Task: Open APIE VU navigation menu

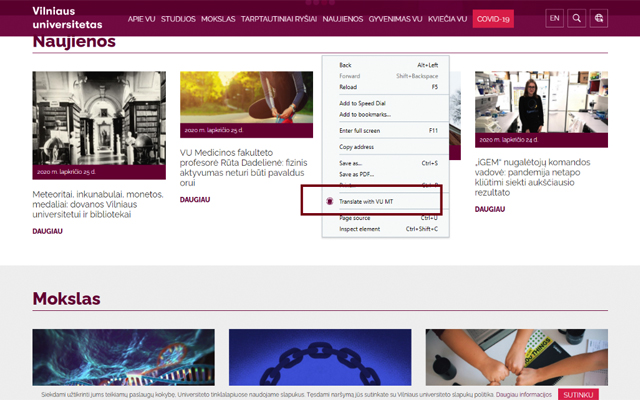Action: [x=141, y=19]
